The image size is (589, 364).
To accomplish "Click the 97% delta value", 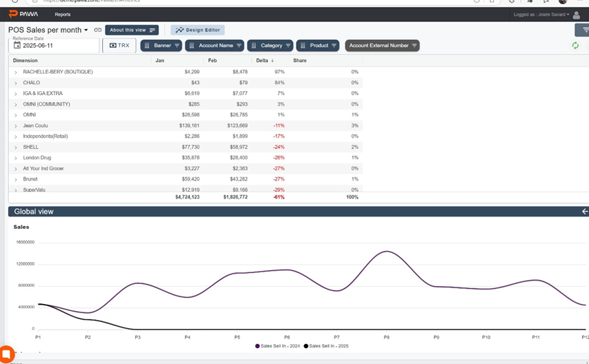I will [279, 72].
